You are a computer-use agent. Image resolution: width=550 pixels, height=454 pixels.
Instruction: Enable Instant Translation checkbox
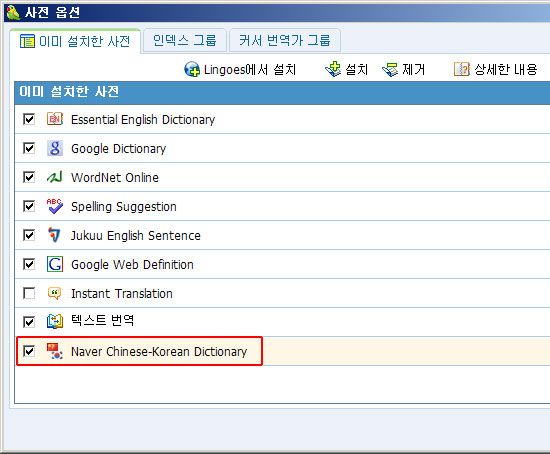click(x=29, y=293)
